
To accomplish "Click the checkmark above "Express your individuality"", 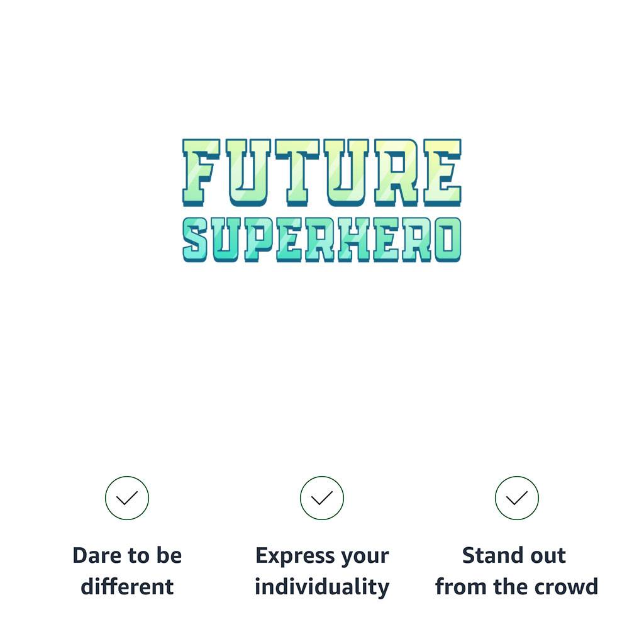I will click(x=322, y=498).
